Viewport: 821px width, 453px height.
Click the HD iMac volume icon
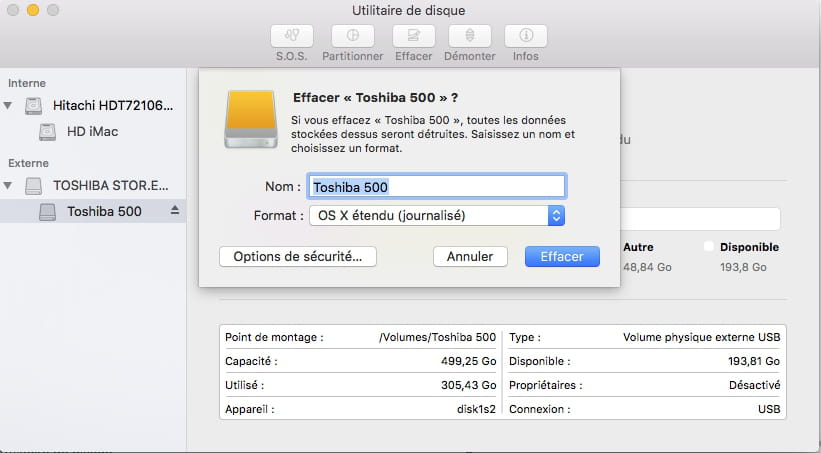tap(47, 131)
